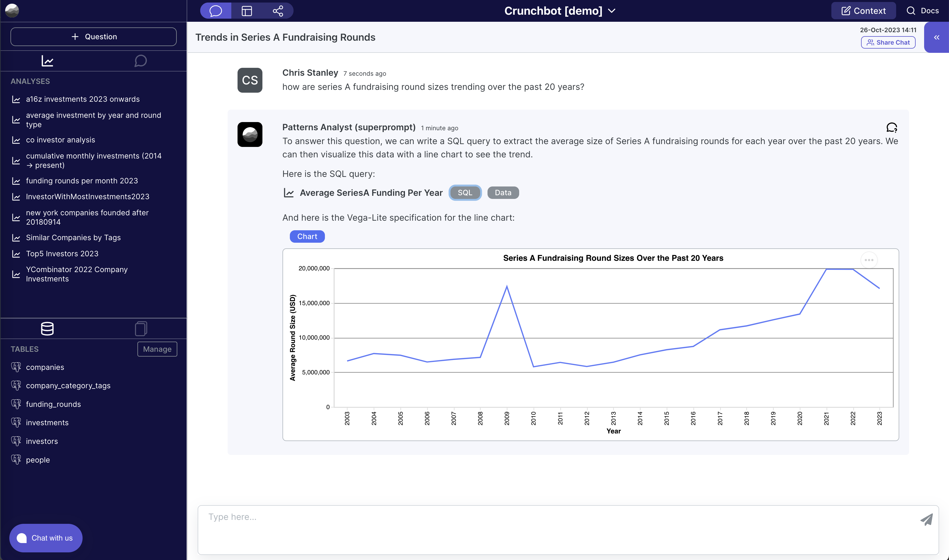Viewport: 949px width, 560px height.
Task: Click the Average SeriesA Funding Per Year label
Action: 371,193
